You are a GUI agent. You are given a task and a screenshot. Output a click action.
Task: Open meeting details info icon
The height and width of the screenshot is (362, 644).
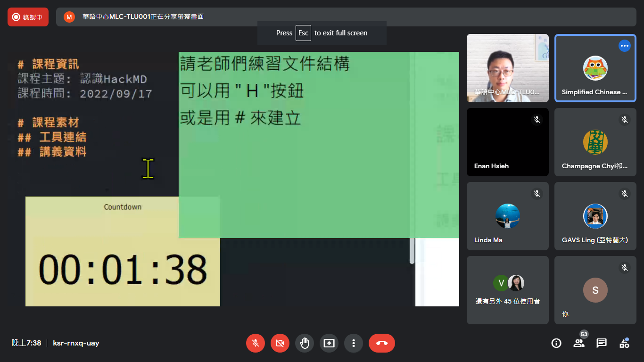pos(556,343)
